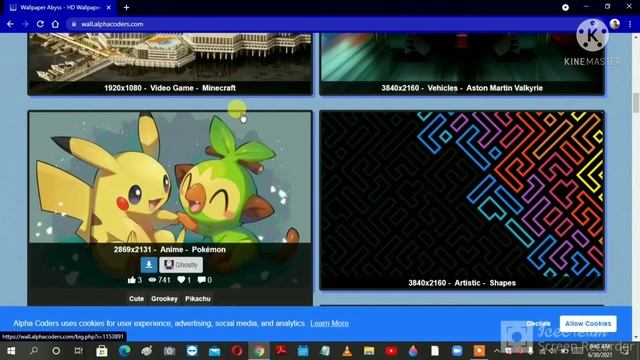Open the Windows Start menu
The height and width of the screenshot is (360, 640).
pos(11,351)
